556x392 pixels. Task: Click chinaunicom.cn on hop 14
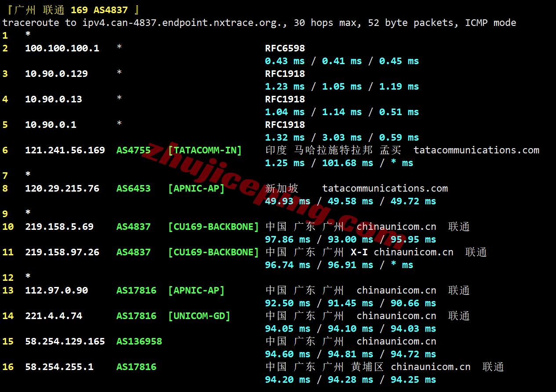pyautogui.click(x=396, y=316)
